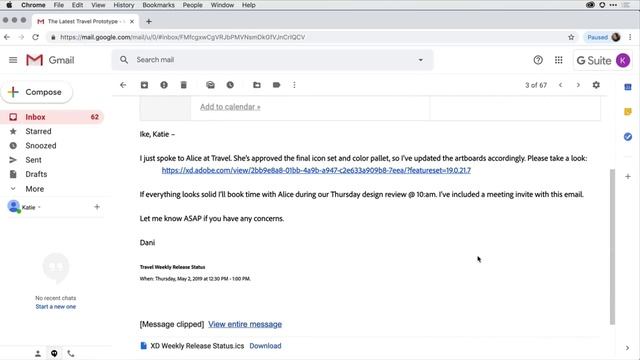Open the Sent folder
The height and width of the screenshot is (360, 640).
point(33,160)
